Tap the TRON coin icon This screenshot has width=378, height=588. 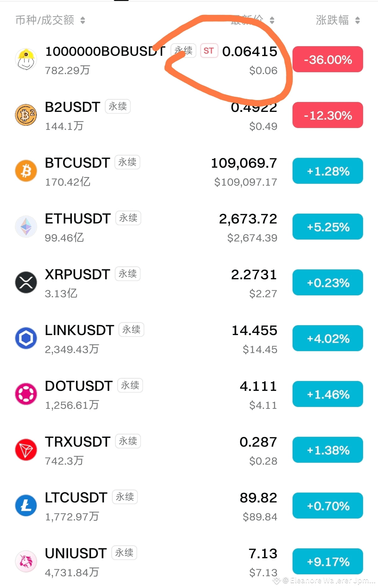pos(26,450)
